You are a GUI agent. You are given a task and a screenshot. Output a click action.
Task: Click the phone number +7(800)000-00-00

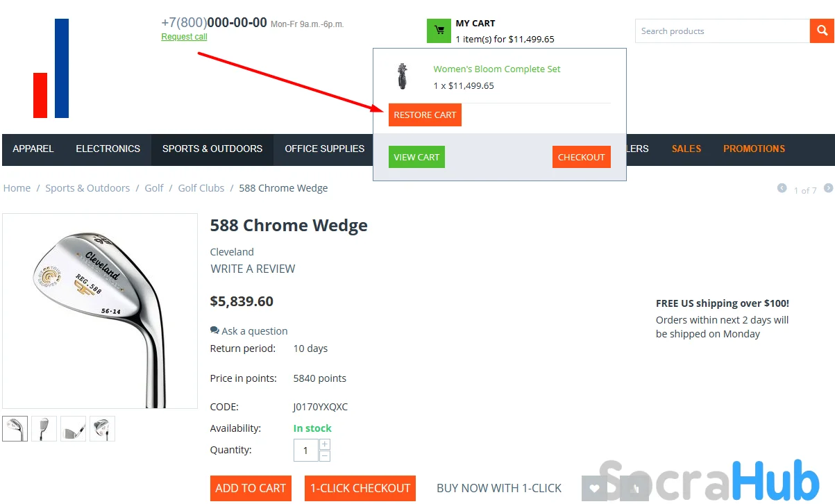[x=214, y=22]
